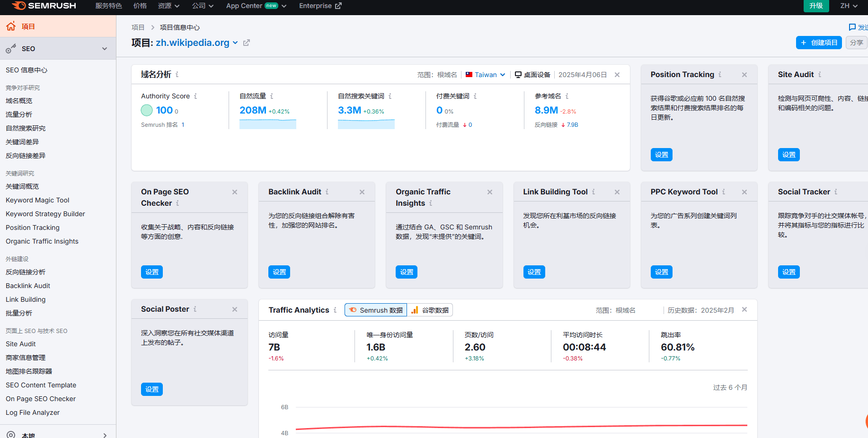Click the 分享 button
The height and width of the screenshot is (438, 868).
857,43
